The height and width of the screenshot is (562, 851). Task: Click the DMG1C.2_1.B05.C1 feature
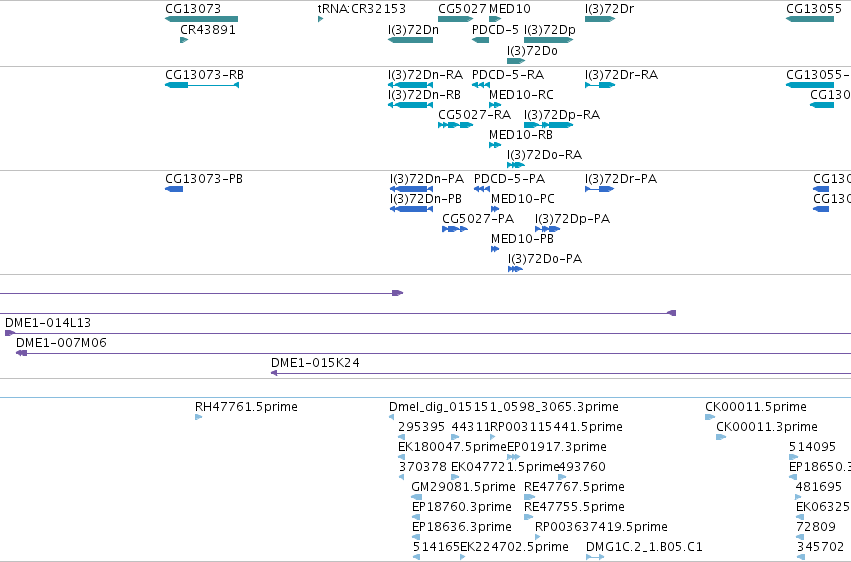click(595, 557)
